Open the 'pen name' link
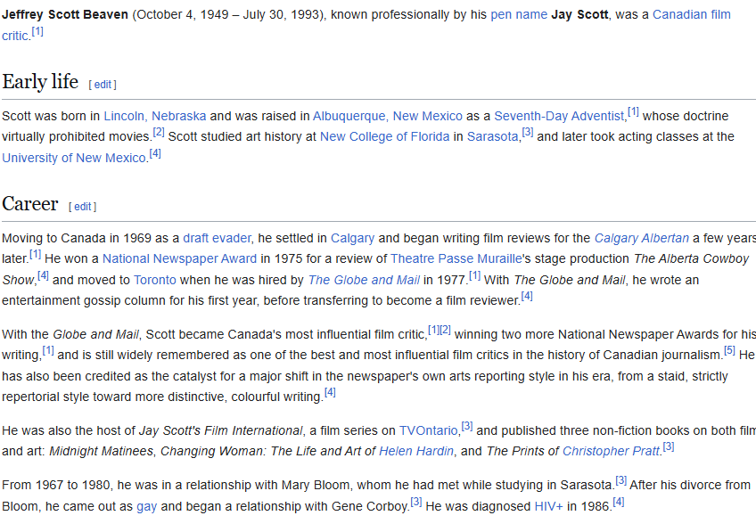Image resolution: width=756 pixels, height=532 pixels. pos(519,14)
